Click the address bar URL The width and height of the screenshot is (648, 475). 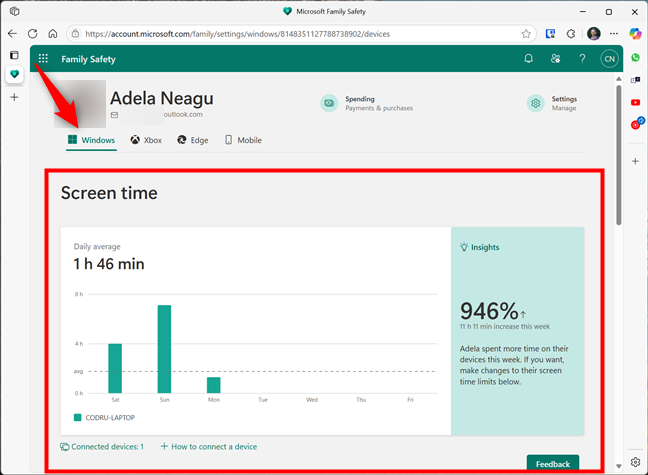click(x=237, y=34)
